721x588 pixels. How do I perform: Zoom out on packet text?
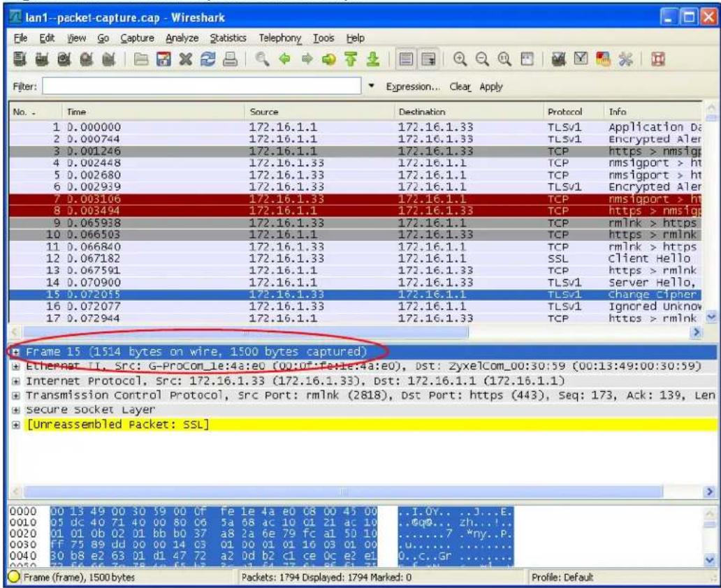pyautogui.click(x=482, y=59)
